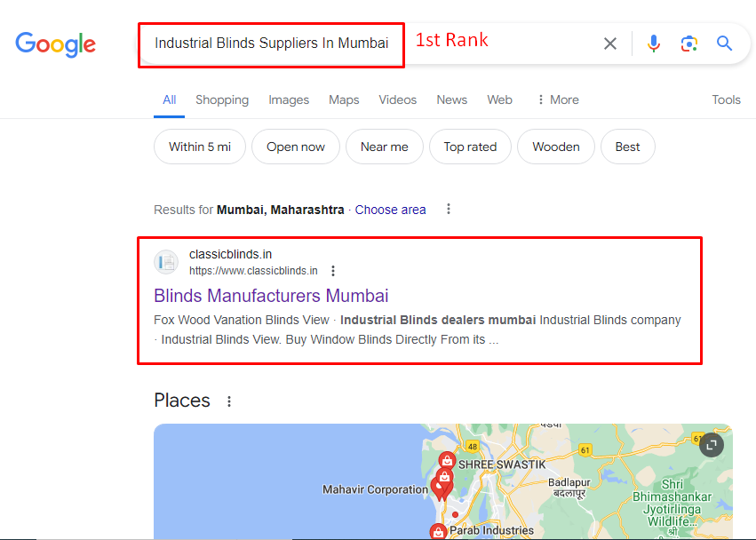Open the More search categories dropdown
Image resolution: width=756 pixels, height=540 pixels.
coord(558,99)
